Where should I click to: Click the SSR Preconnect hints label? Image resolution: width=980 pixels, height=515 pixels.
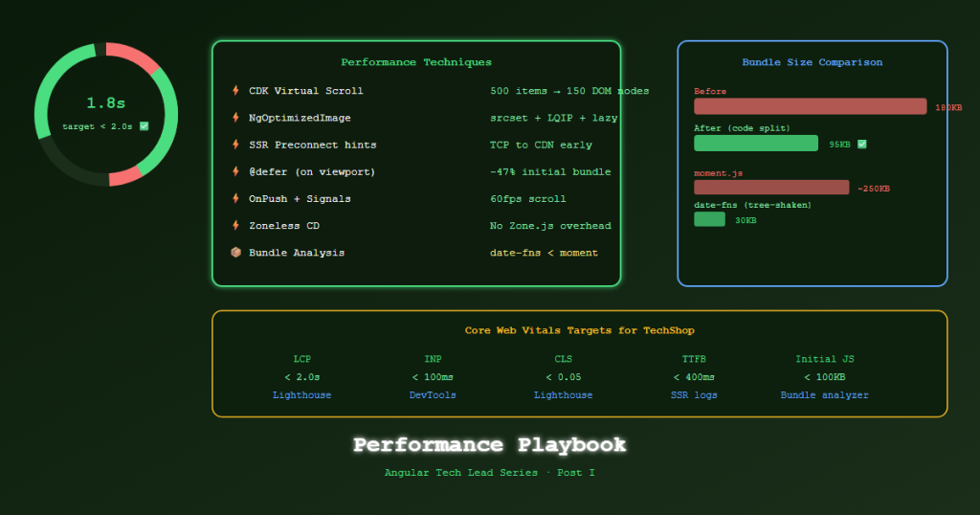click(313, 145)
